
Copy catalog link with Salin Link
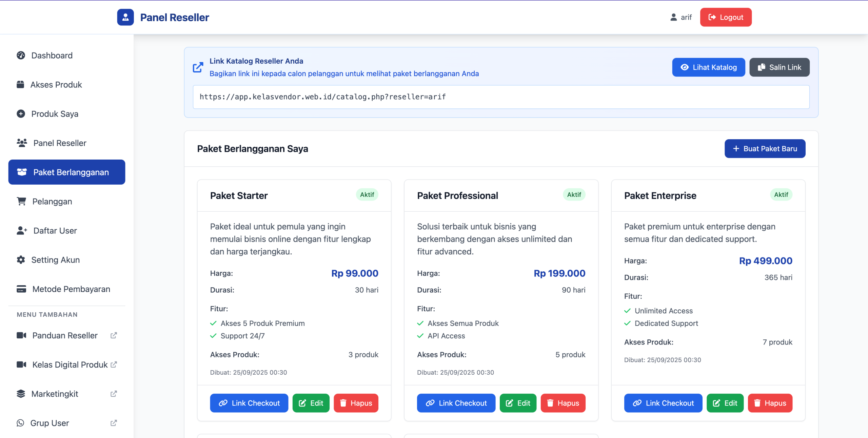tap(779, 67)
